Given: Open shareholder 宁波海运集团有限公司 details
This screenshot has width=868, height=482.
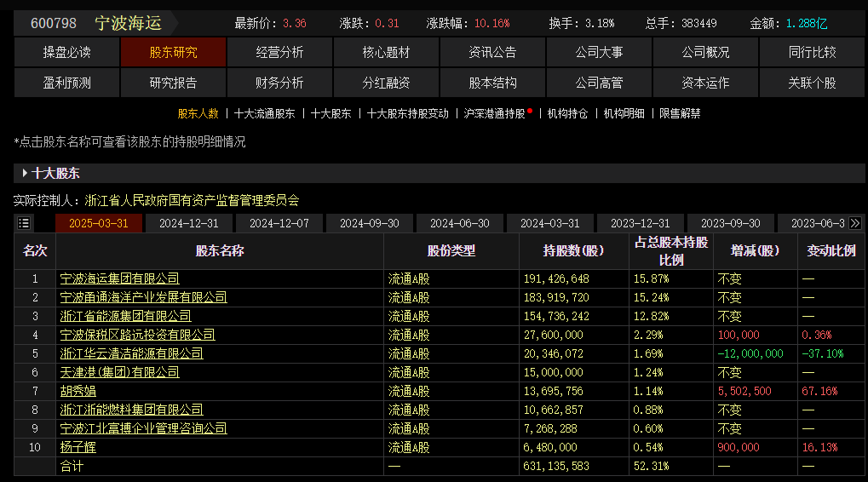Looking at the screenshot, I should pyautogui.click(x=119, y=278).
